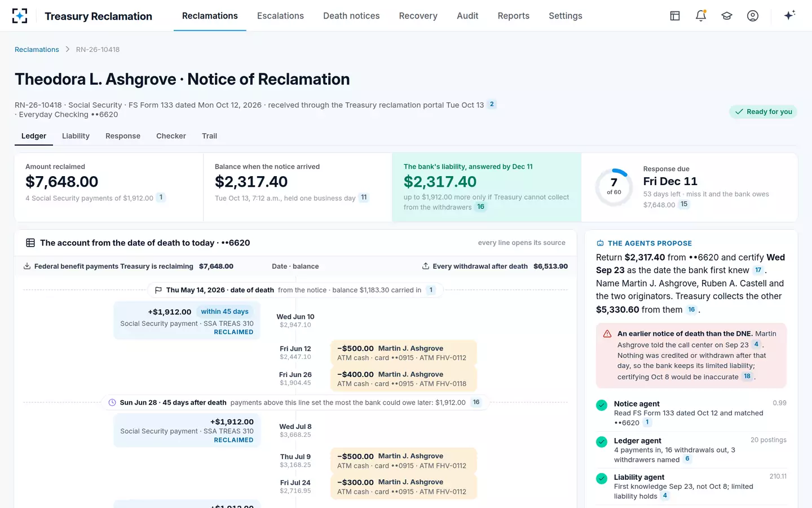Open the Fri Jun 26 −$400.00 ATM withdrawal
Viewport: 812px width, 508px height.
pyautogui.click(x=403, y=379)
